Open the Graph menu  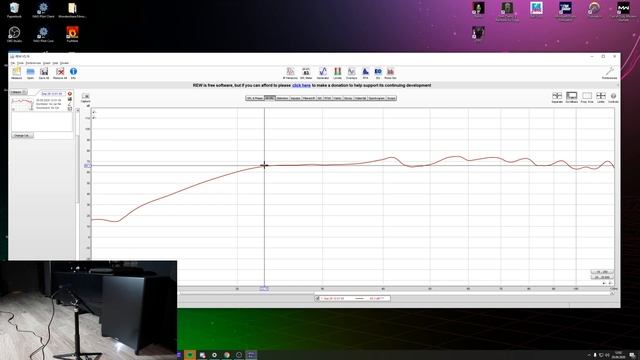[x=47, y=63]
